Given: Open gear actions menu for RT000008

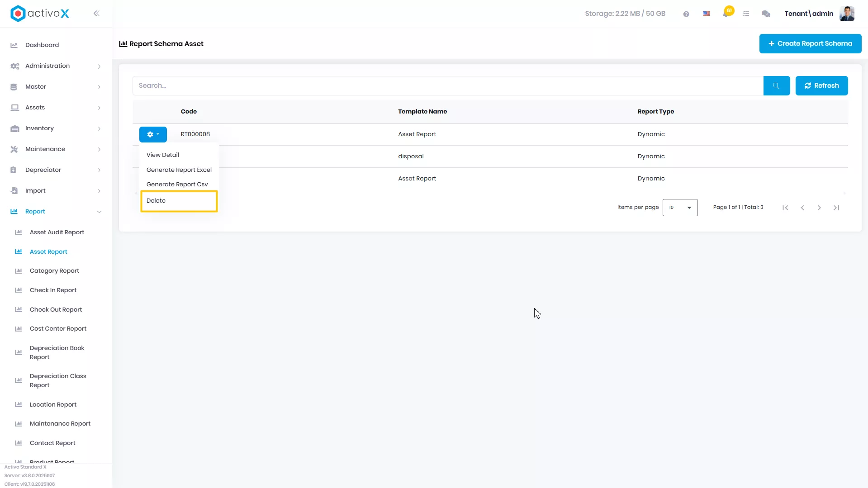Looking at the screenshot, I should coord(153,134).
